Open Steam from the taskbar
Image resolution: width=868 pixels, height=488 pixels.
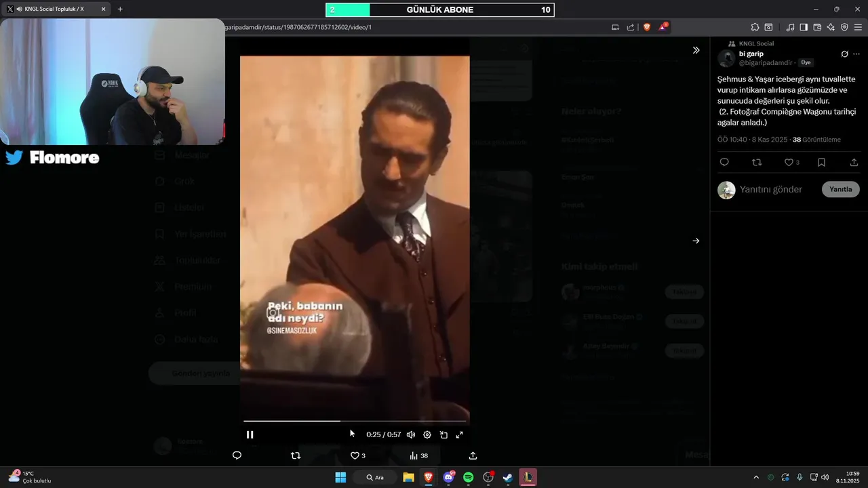point(507,477)
